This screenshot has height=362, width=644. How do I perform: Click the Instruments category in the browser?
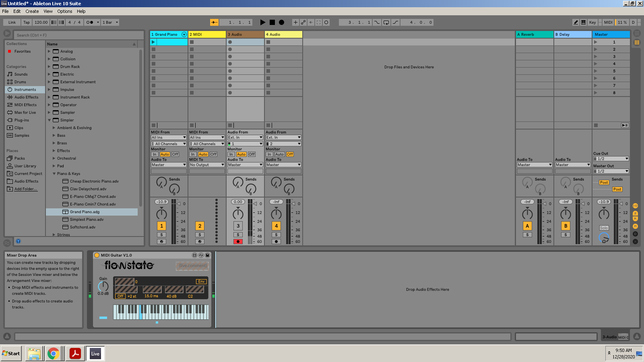(25, 90)
